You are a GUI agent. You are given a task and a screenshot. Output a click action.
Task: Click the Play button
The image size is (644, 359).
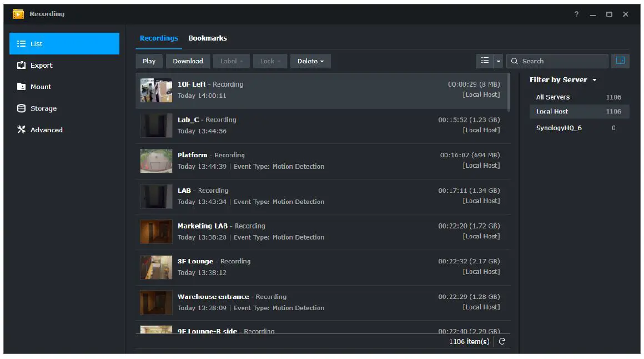pos(149,61)
